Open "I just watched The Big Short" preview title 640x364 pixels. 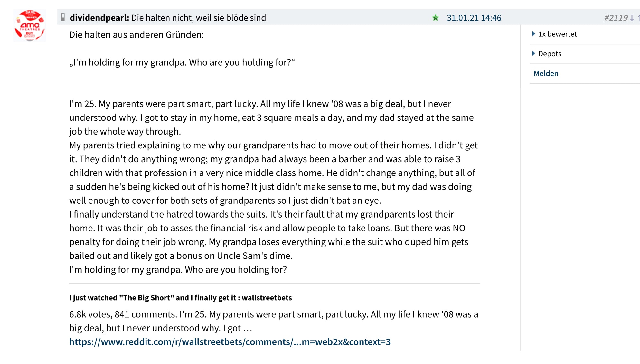[180, 298]
